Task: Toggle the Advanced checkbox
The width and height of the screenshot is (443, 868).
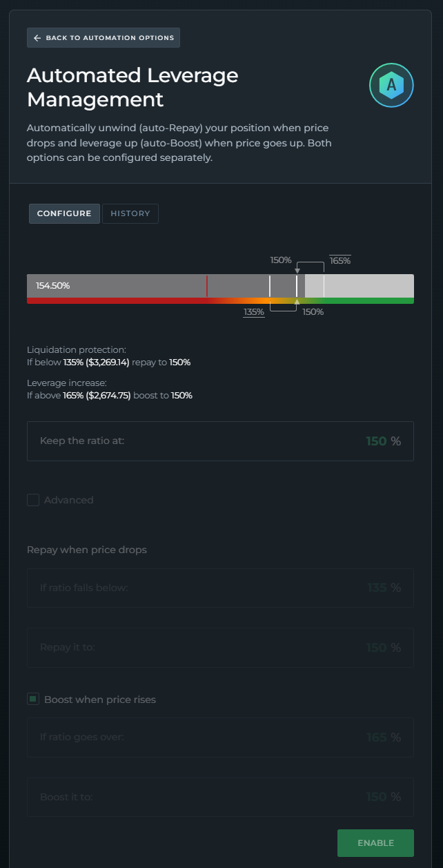Action: point(33,500)
